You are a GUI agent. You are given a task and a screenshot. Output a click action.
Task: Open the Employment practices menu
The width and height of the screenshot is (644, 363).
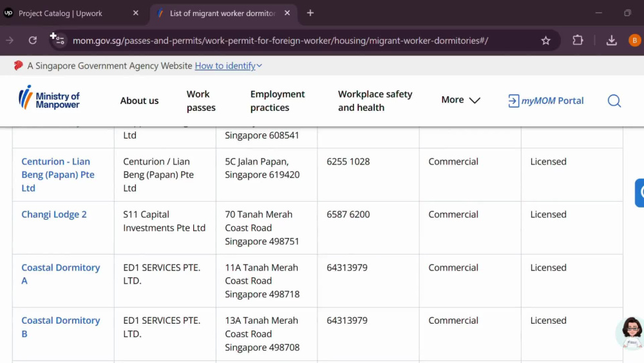point(277,101)
